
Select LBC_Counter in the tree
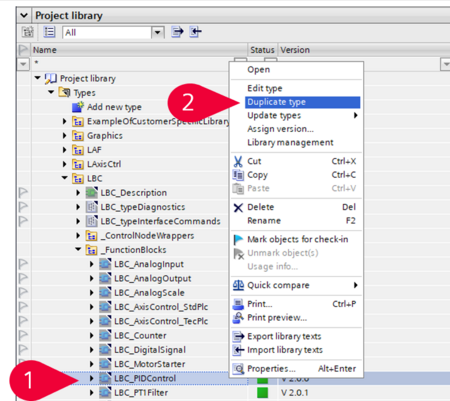pyautogui.click(x=140, y=336)
